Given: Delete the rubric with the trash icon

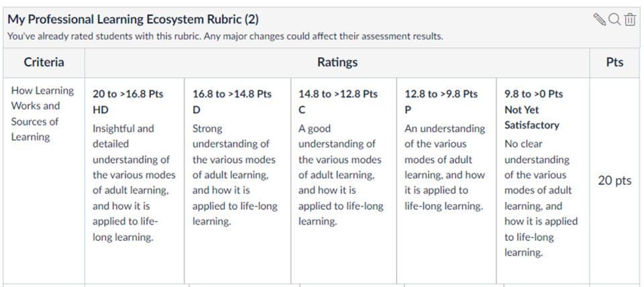Looking at the screenshot, I should [629, 19].
